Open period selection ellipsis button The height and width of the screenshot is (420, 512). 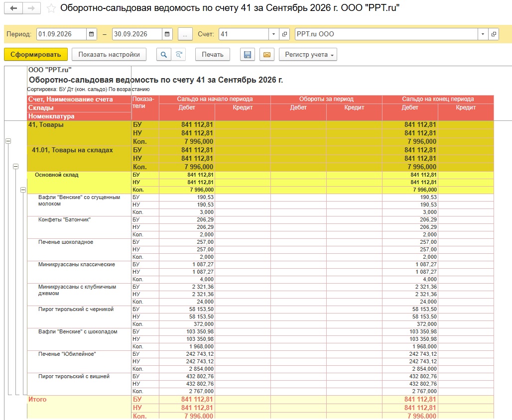(x=185, y=34)
